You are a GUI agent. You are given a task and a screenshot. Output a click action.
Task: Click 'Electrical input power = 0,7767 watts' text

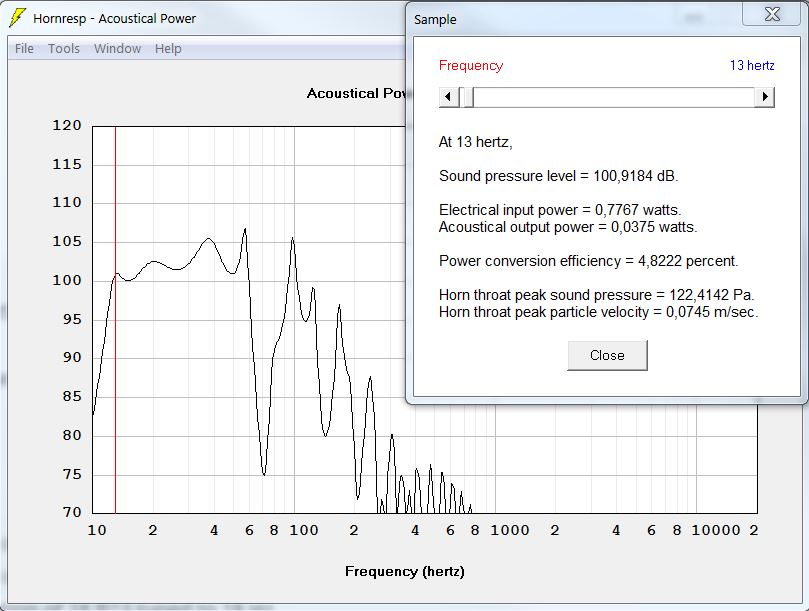[560, 210]
